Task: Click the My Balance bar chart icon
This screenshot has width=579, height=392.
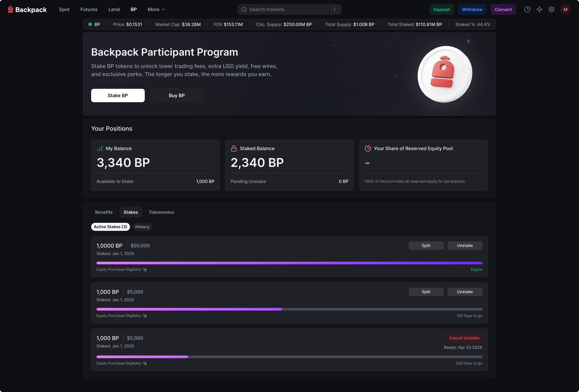Action: click(x=100, y=148)
